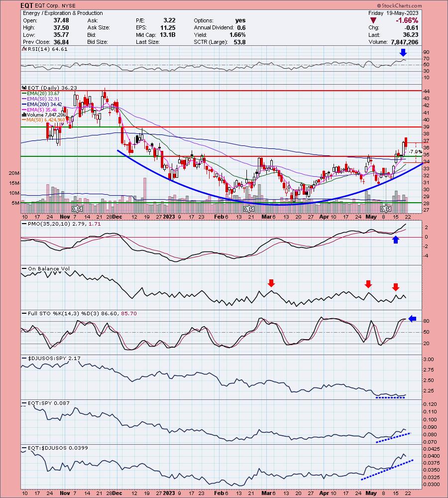Image resolution: width=448 pixels, height=498 pixels.
Task: Click the MA(50) 6,424,960 volume legend
Action: (43, 120)
